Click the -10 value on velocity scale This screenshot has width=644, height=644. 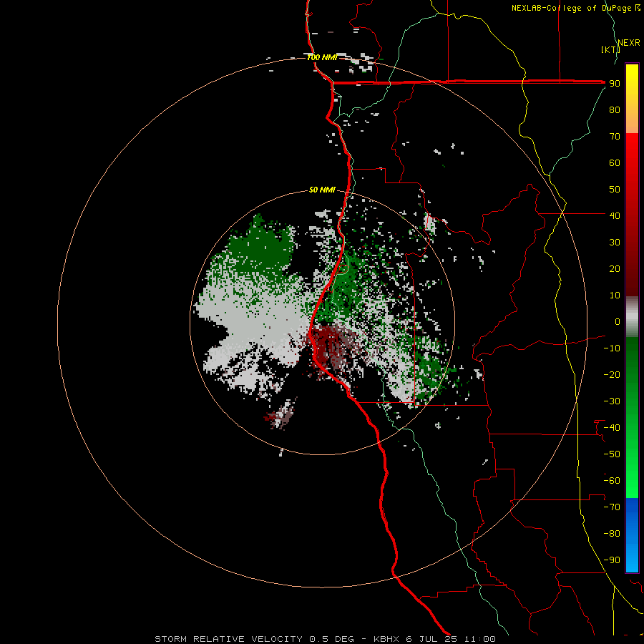[x=612, y=348]
